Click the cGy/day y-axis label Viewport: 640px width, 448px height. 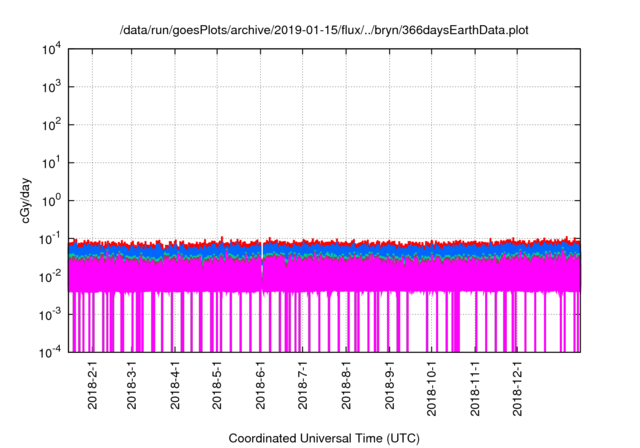click(27, 200)
